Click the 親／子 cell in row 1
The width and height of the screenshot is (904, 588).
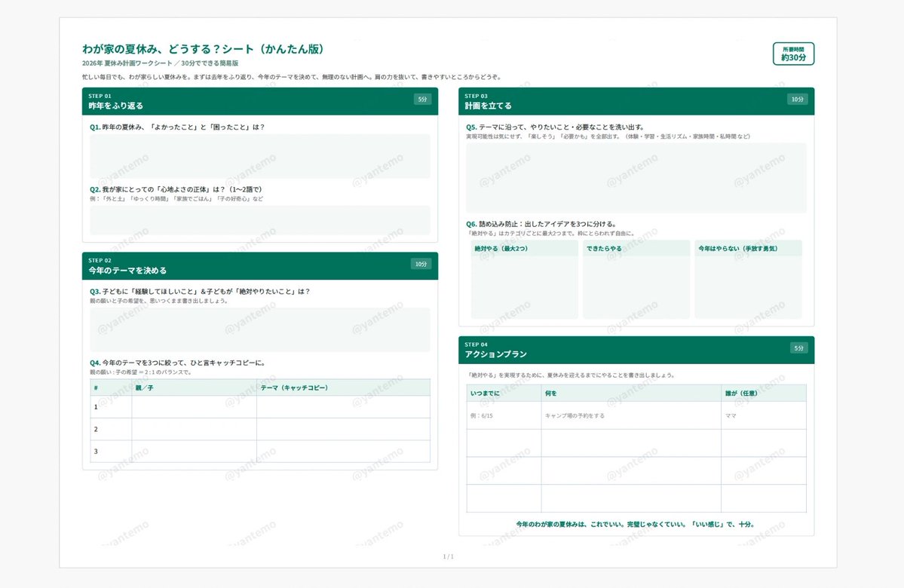click(x=195, y=407)
